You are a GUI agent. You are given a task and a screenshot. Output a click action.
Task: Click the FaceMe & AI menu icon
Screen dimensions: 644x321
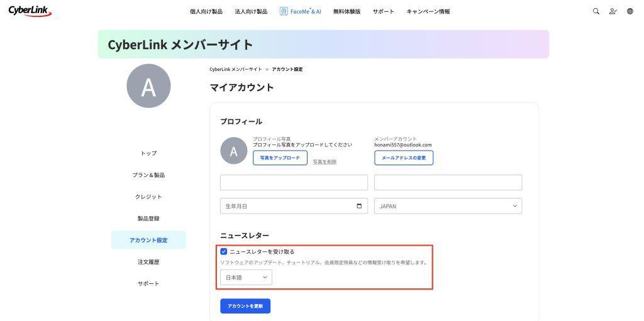click(x=284, y=11)
